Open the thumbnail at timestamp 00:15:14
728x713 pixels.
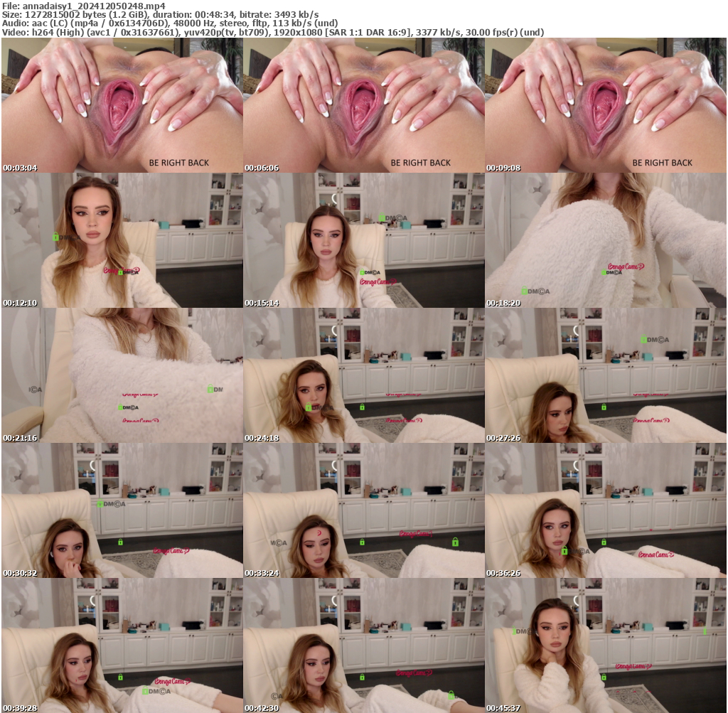364,238
